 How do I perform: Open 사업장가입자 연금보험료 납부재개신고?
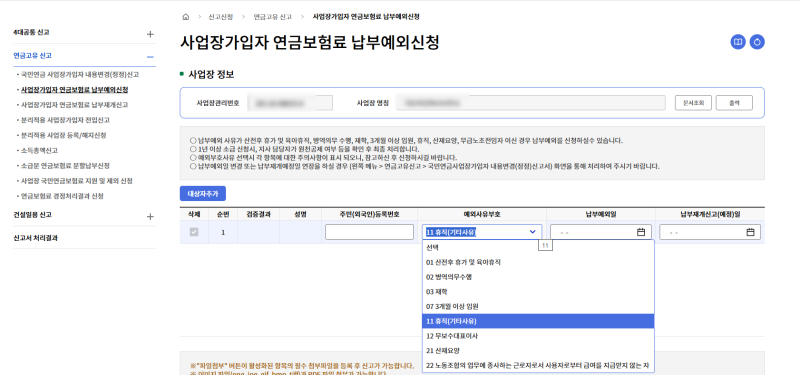[x=74, y=105]
